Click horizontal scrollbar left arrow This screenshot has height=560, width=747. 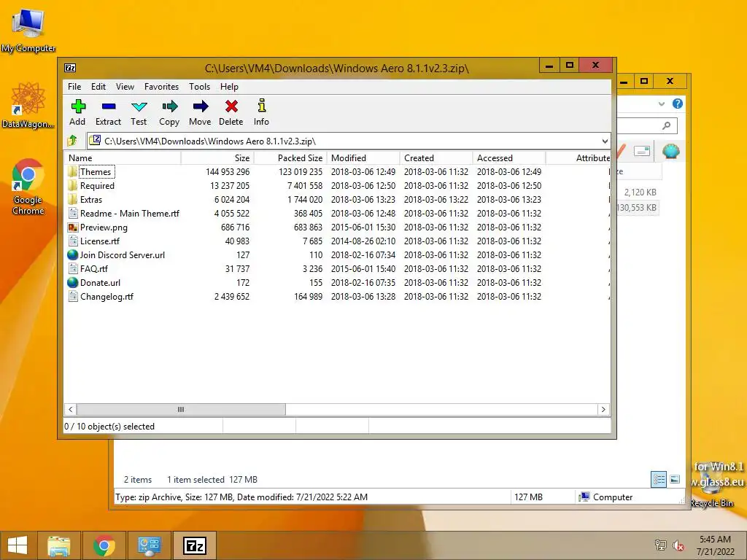pyautogui.click(x=71, y=410)
